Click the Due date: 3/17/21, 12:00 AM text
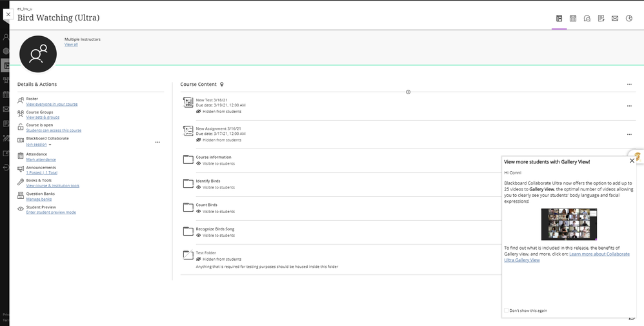Viewport: 644px width, 326px height. pyautogui.click(x=221, y=134)
